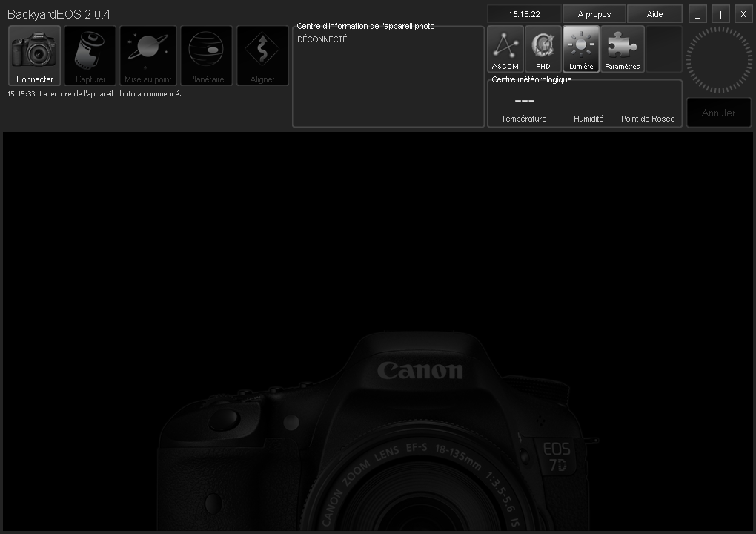This screenshot has width=756, height=534.
Task: Open the A propos dialog
Action: [594, 14]
